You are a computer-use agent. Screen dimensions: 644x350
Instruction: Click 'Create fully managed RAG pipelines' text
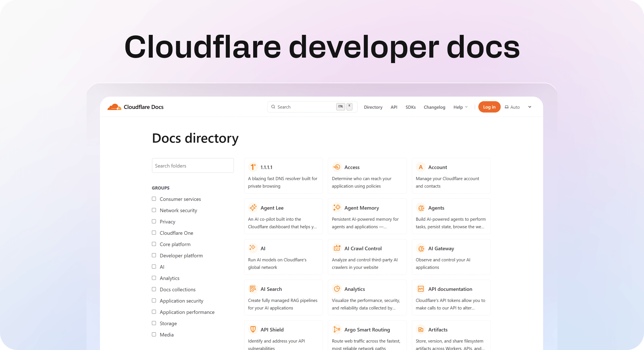pos(282,304)
